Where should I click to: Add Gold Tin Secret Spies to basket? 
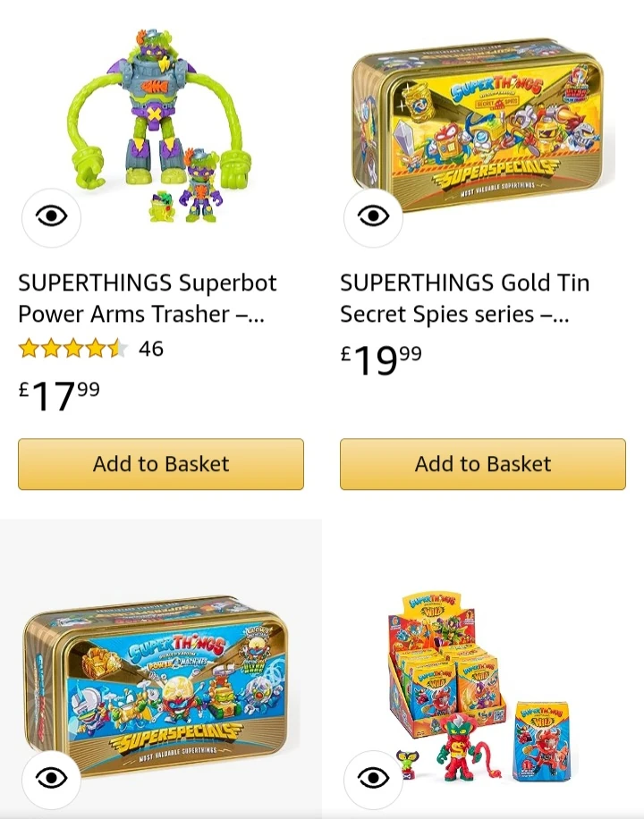(483, 464)
